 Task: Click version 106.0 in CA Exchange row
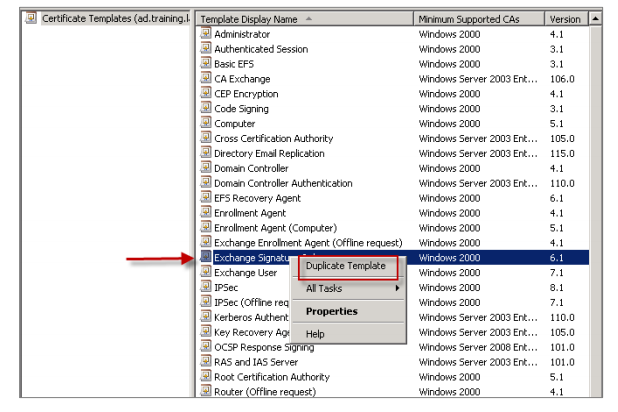click(562, 79)
